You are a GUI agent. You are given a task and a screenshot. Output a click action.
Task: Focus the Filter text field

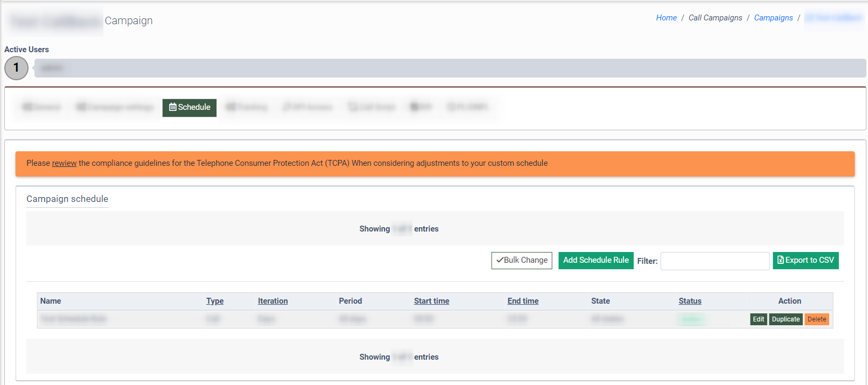click(715, 261)
